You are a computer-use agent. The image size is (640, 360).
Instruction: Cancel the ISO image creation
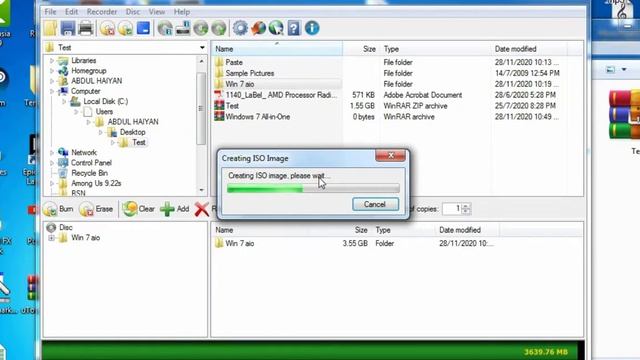[375, 204]
